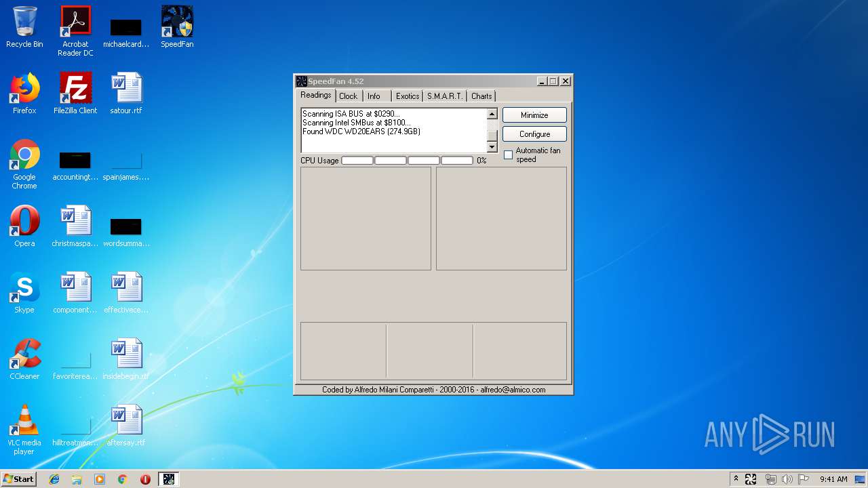Open the Exotics tab
868x488 pixels.
(408, 96)
